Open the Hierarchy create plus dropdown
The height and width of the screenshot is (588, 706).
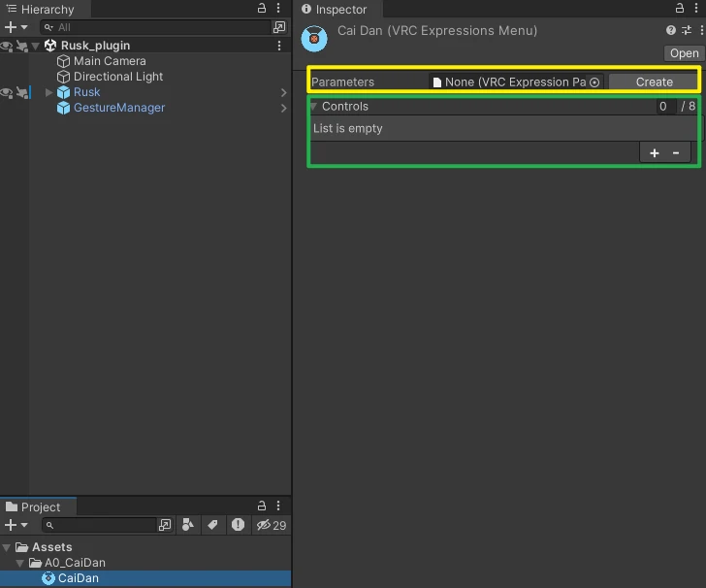[16, 27]
